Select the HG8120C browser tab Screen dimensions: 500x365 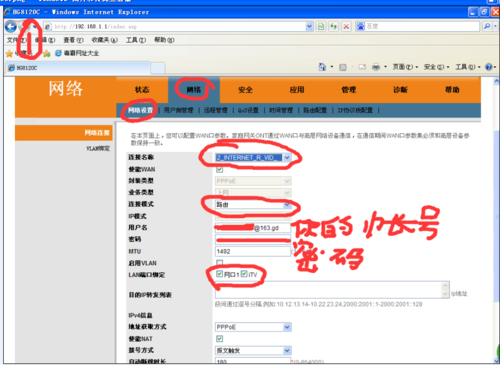coord(78,68)
